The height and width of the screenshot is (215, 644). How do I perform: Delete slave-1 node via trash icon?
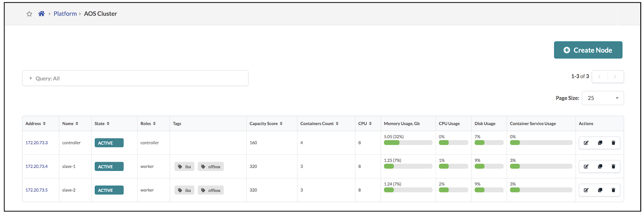click(x=613, y=166)
